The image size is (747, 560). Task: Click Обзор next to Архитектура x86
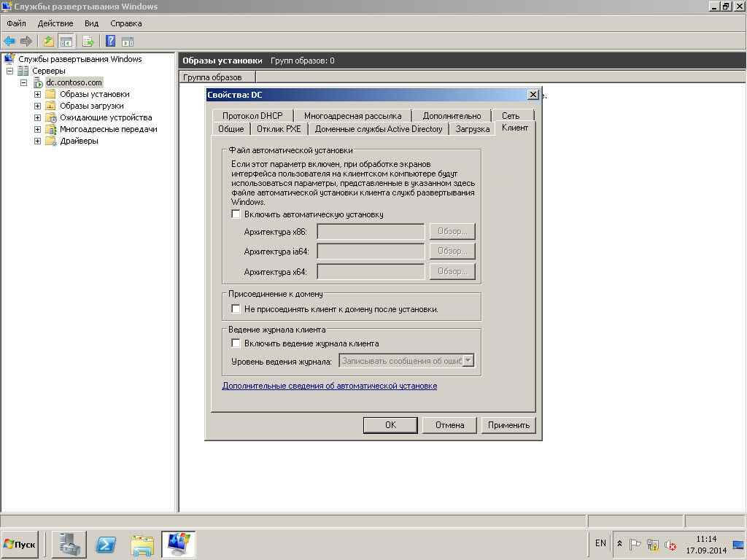click(x=452, y=231)
